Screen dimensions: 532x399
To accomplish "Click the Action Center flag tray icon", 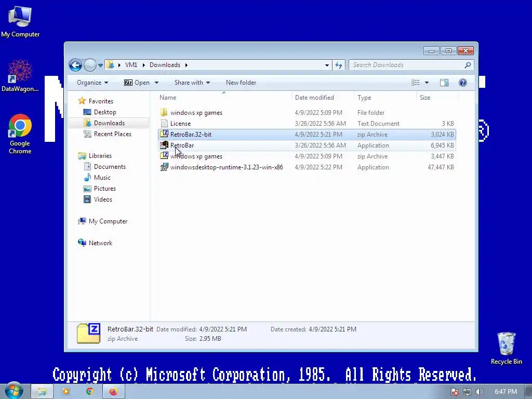I will tap(455, 392).
